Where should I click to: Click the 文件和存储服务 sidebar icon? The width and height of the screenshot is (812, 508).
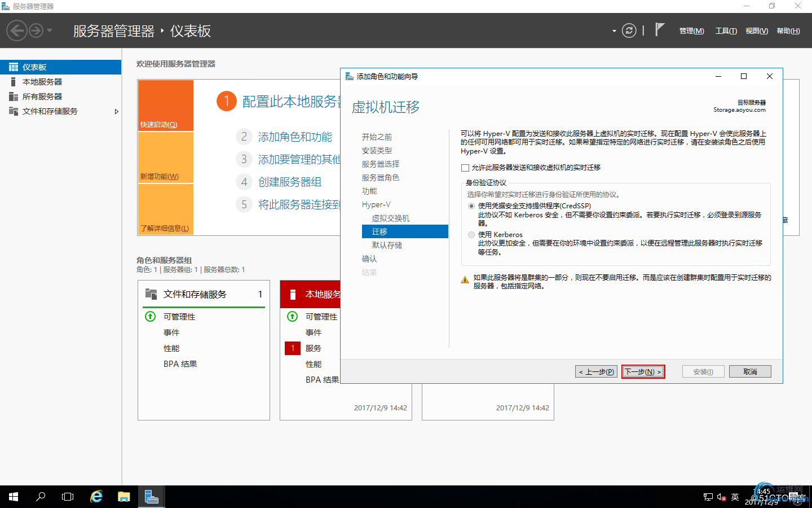pos(14,111)
